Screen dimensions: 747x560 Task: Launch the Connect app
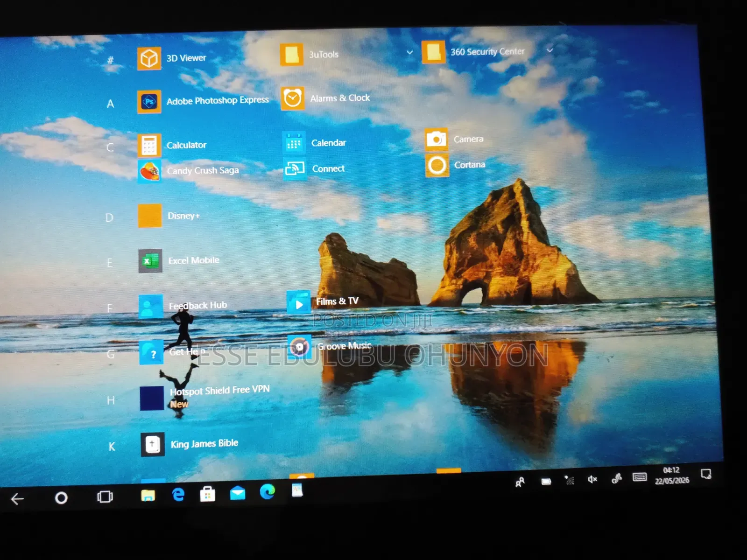click(x=295, y=168)
